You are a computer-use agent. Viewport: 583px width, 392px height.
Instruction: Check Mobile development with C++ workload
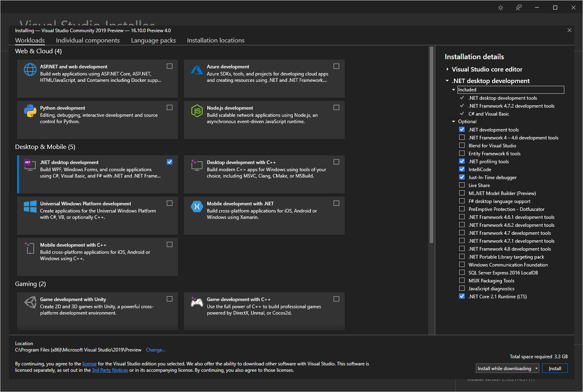(170, 245)
